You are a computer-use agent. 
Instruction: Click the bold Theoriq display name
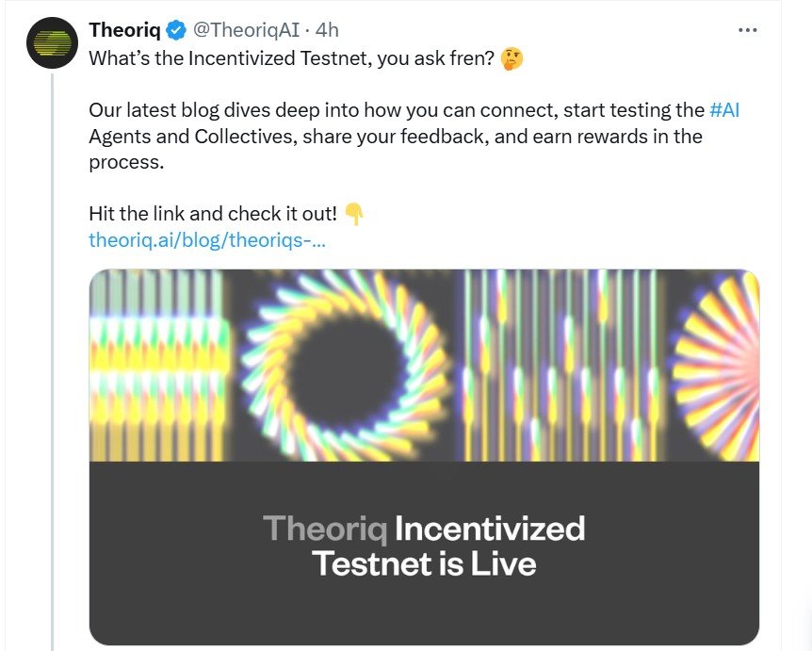click(124, 30)
